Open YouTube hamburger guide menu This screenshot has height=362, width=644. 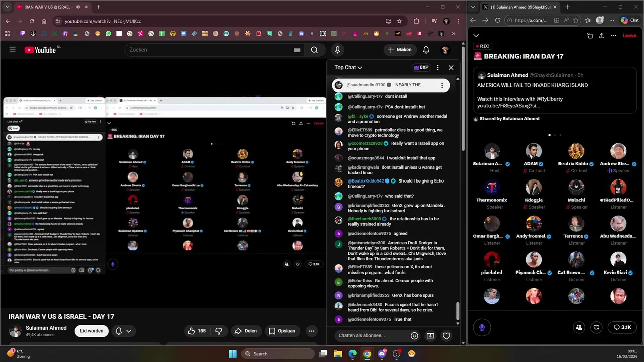point(12,50)
